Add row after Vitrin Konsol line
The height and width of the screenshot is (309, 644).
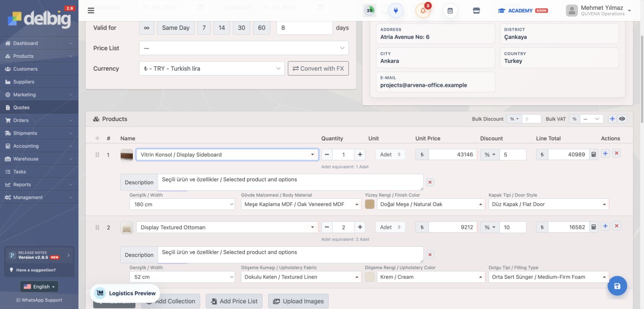coord(605,154)
